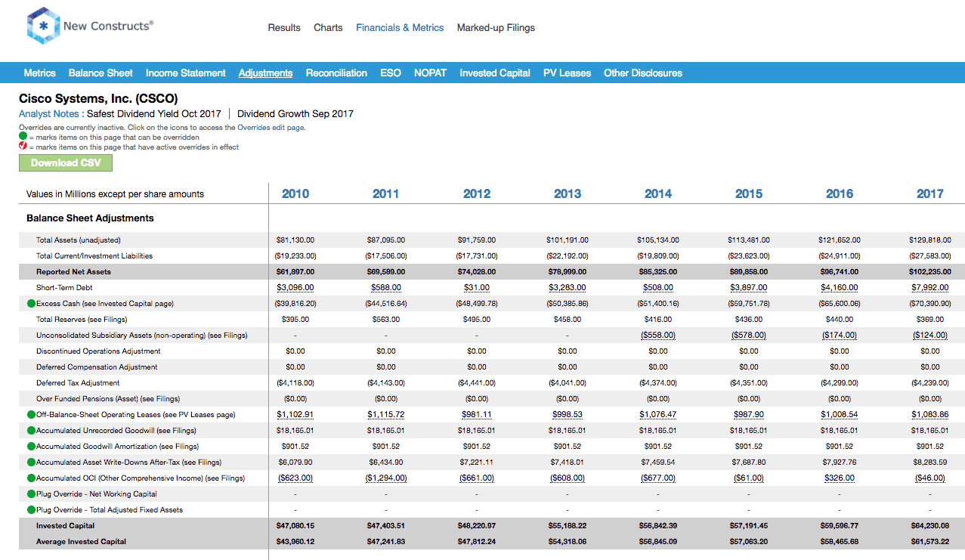Click 2011 Operating Leases value $1,115.72
The image size is (965, 560).
[x=386, y=415]
